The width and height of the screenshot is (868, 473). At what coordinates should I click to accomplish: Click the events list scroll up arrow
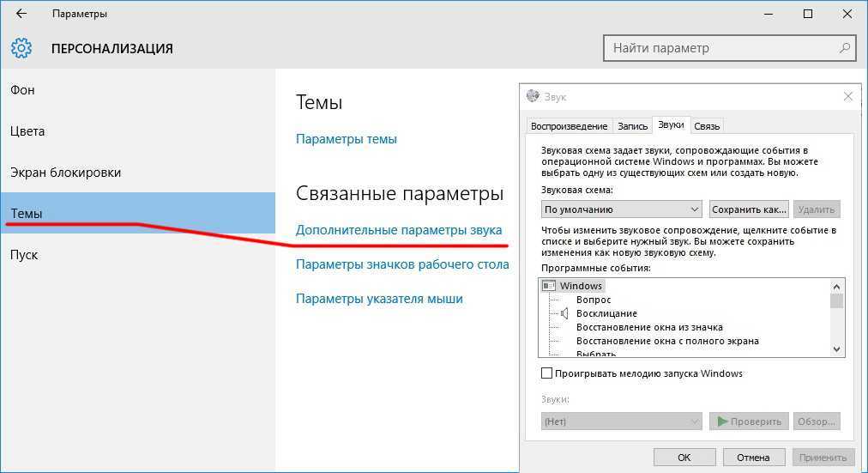coord(836,287)
